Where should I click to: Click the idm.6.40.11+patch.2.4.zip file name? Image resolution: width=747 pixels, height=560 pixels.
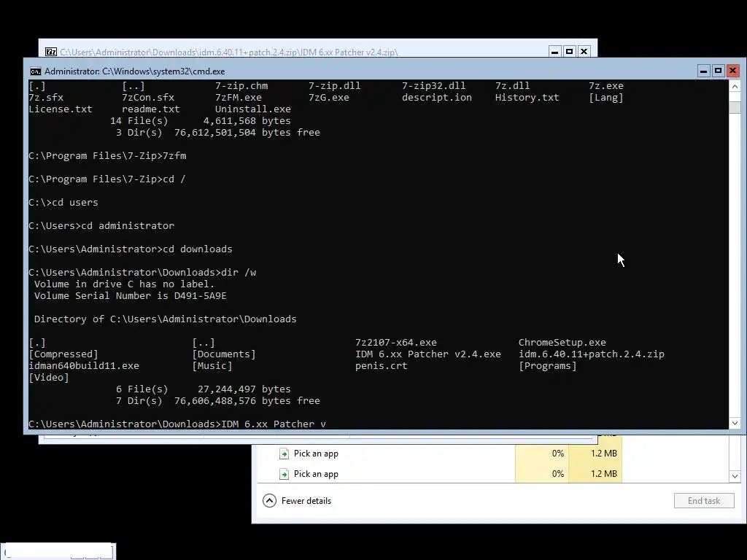[x=591, y=354]
